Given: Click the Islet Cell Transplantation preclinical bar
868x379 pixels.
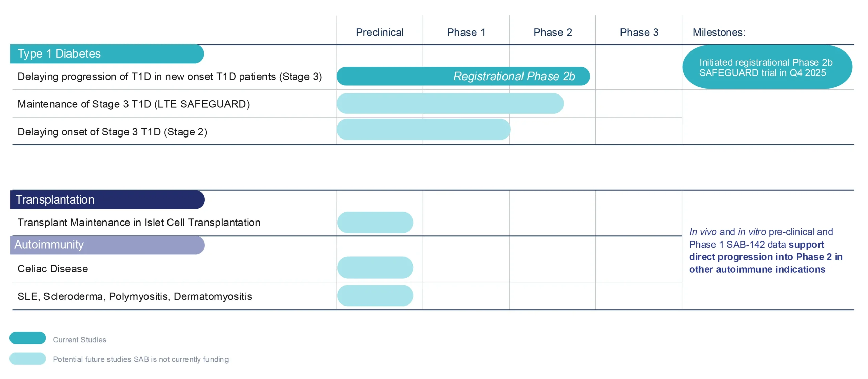Looking at the screenshot, I should coord(375,223).
